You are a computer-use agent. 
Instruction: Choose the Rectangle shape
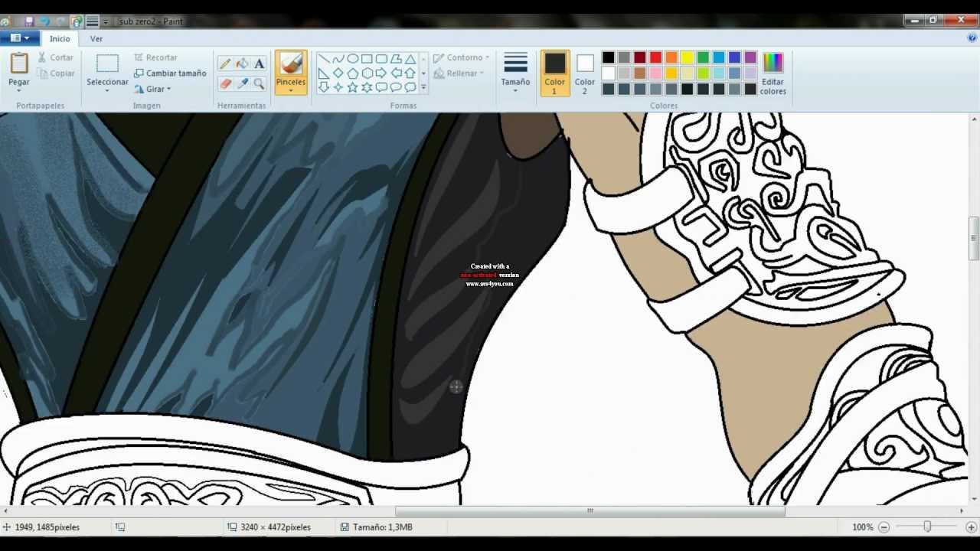[x=367, y=59]
